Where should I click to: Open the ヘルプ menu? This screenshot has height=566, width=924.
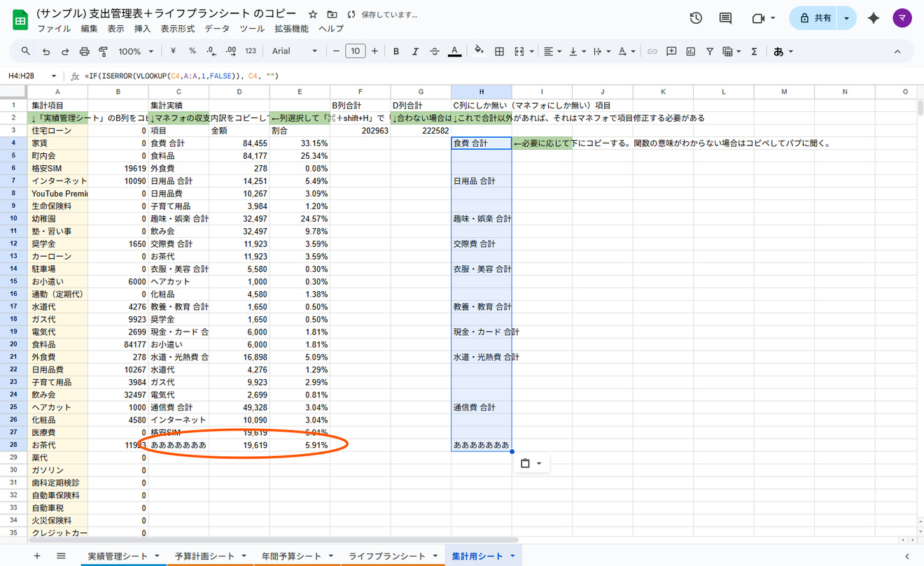pos(331,29)
